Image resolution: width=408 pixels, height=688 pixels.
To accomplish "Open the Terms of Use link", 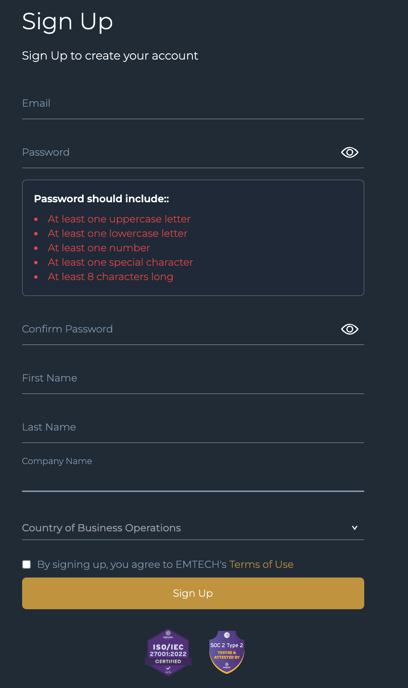I will pyautogui.click(x=261, y=564).
